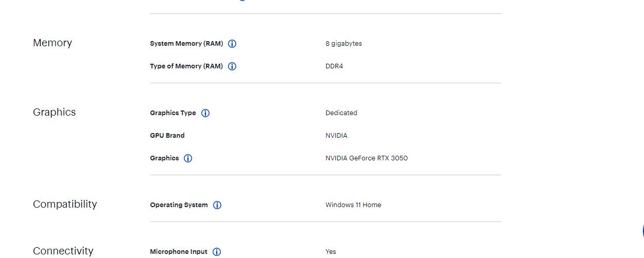Click the Microphone Input label

coord(179,252)
